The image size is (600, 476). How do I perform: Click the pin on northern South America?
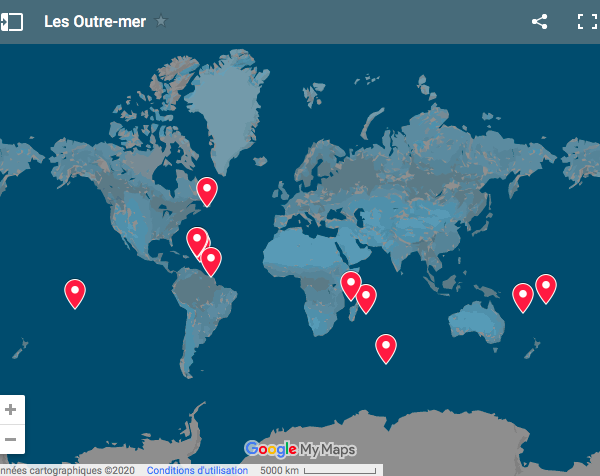(211, 260)
